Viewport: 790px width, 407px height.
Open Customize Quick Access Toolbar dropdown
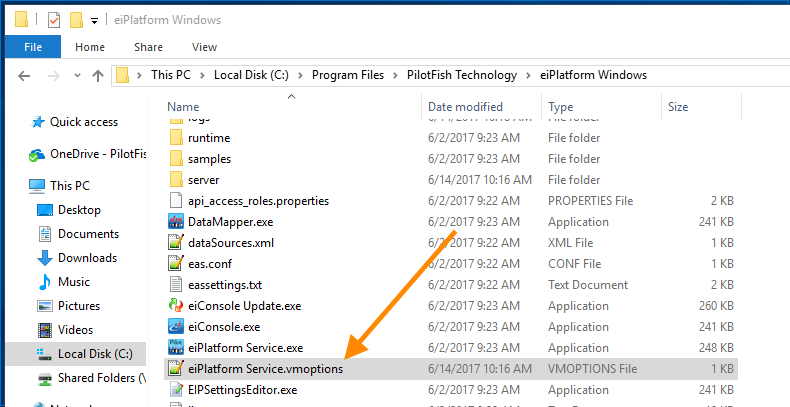(x=94, y=21)
